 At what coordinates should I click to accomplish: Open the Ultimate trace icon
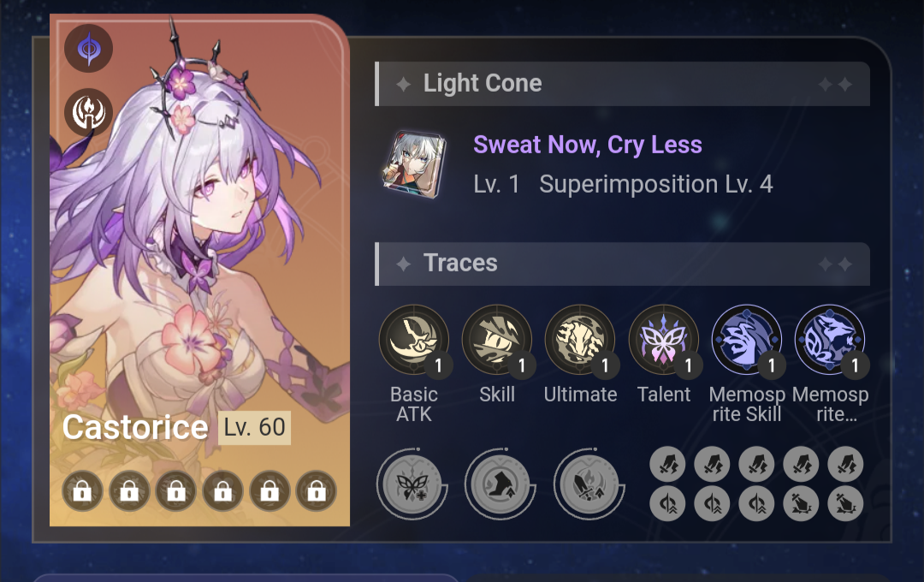point(580,340)
